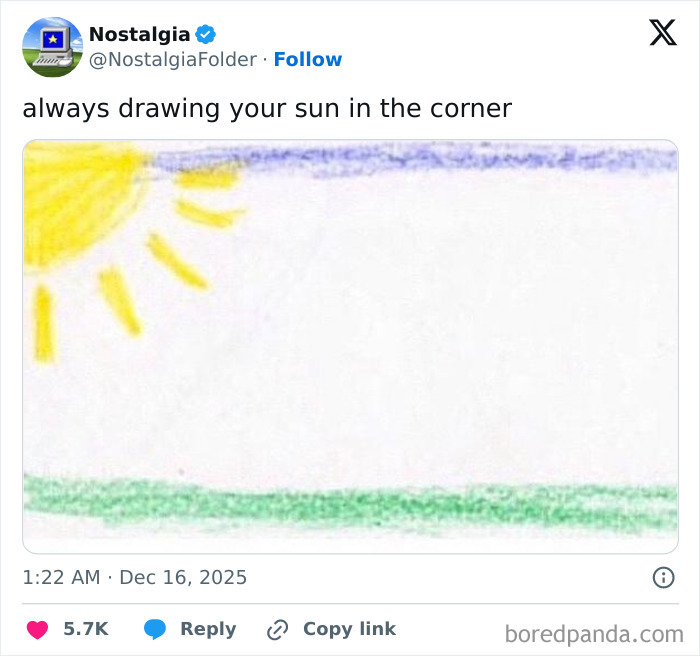This screenshot has width=700, height=656.
Task: Click the reply speech bubble icon
Action: click(x=155, y=630)
